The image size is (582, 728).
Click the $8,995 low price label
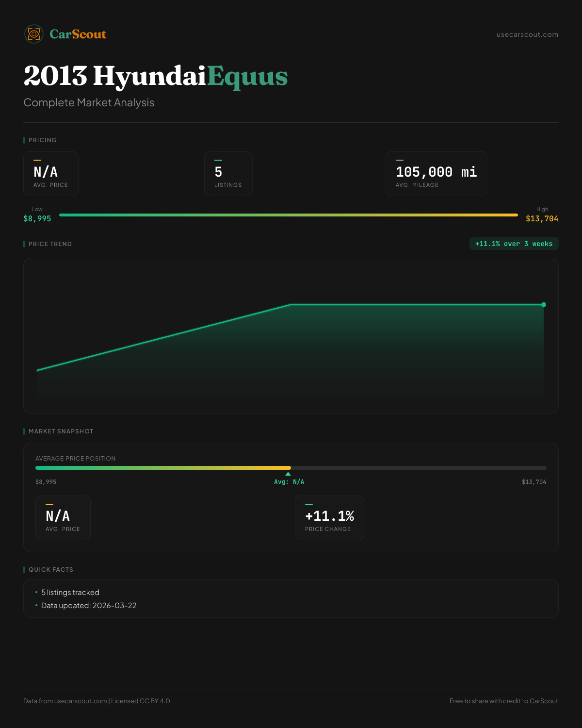tap(37, 219)
